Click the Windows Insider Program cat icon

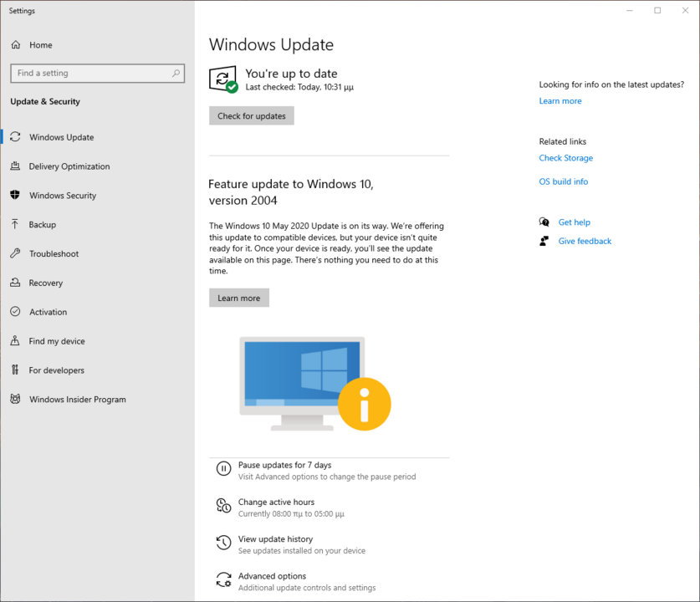click(15, 399)
